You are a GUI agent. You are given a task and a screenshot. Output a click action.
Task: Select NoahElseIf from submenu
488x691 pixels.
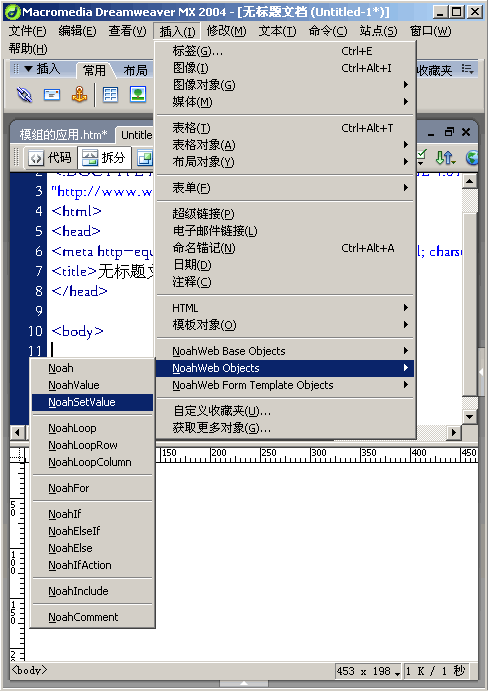coord(93,531)
